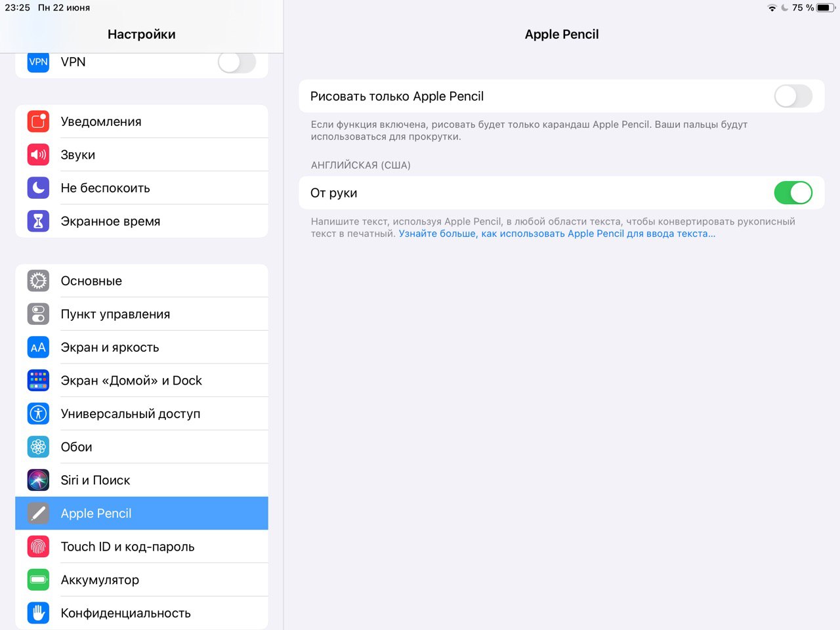Tap the Уведомления red notifications icon

pyautogui.click(x=38, y=121)
